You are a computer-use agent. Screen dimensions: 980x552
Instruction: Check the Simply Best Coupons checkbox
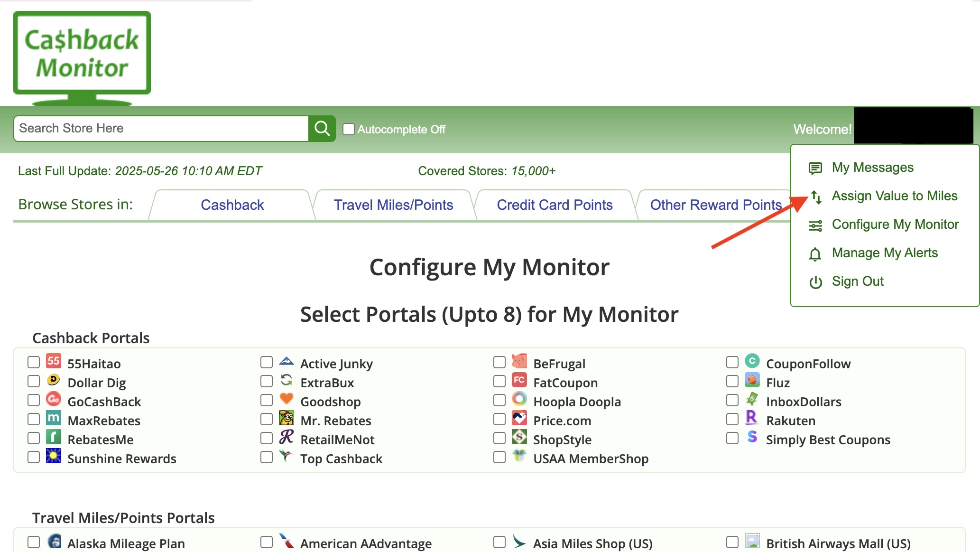point(732,439)
